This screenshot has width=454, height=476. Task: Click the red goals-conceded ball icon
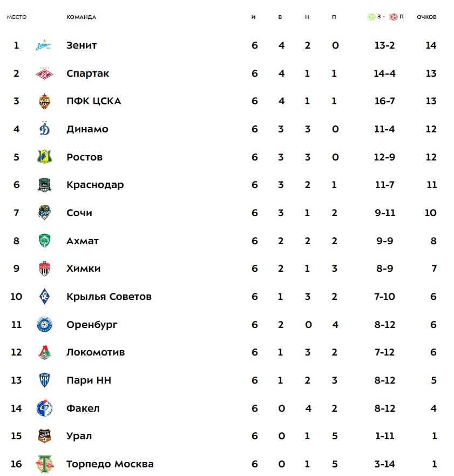coord(393,17)
